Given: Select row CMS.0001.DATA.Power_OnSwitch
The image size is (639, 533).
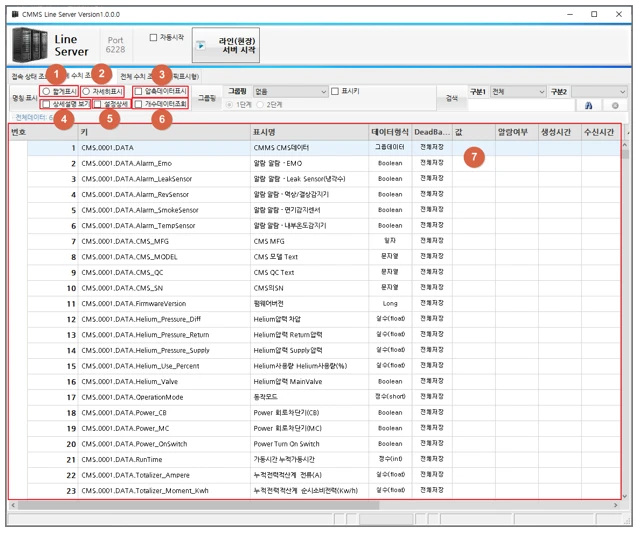Looking at the screenshot, I should coord(324,444).
